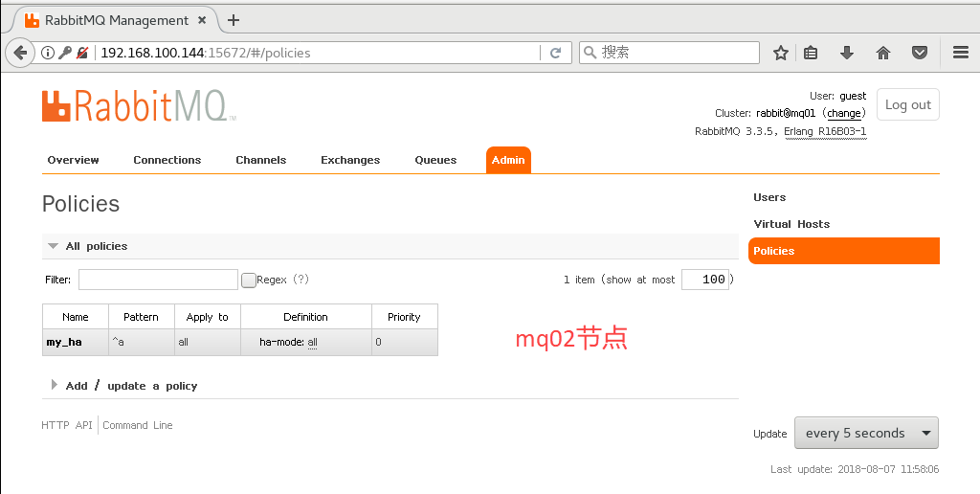Click the saved password key icon
The image size is (980, 494).
click(65, 54)
